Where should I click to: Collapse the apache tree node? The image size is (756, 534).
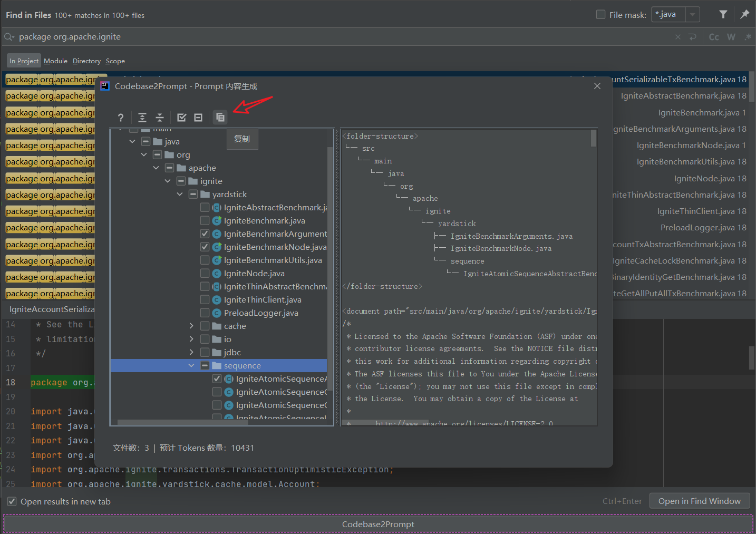coord(156,168)
